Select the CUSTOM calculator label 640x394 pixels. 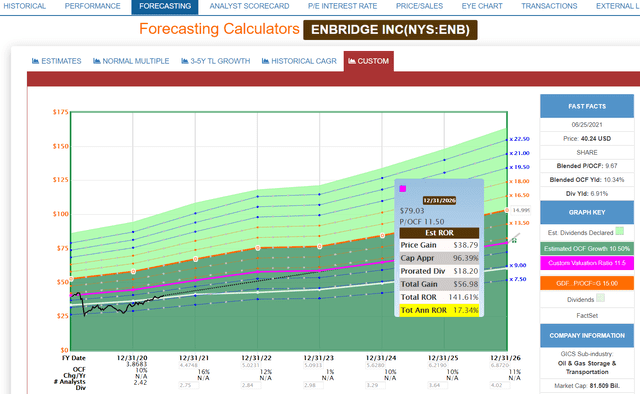(373, 61)
